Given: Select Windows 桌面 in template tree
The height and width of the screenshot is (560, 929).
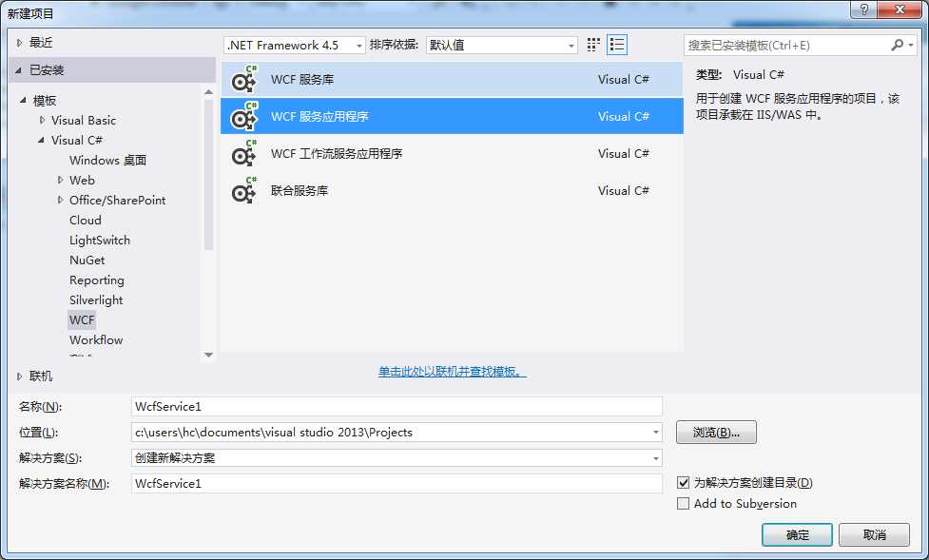Looking at the screenshot, I should pos(107,160).
